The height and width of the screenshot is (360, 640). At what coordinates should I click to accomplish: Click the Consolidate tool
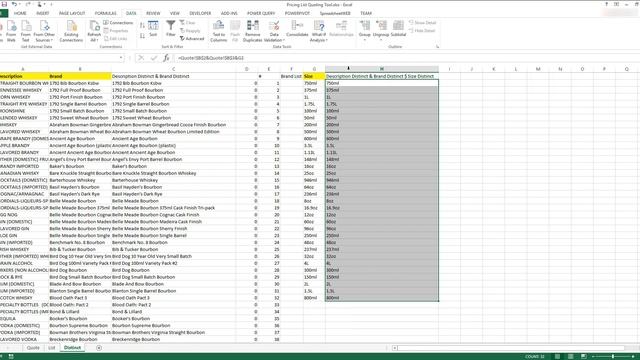point(297,29)
